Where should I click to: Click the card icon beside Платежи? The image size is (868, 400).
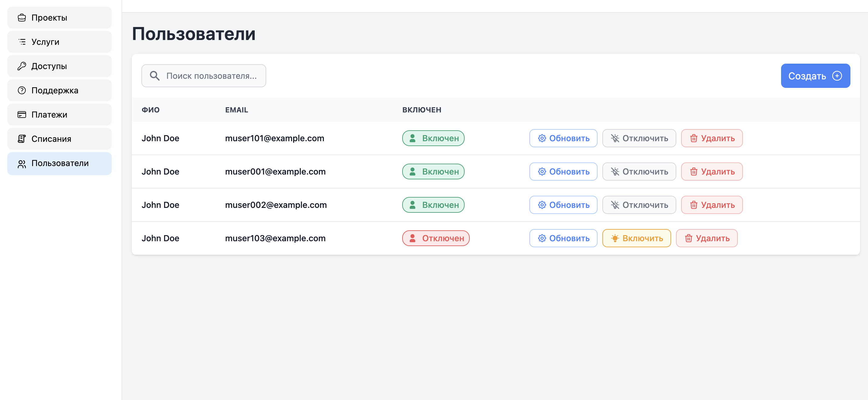[22, 115]
